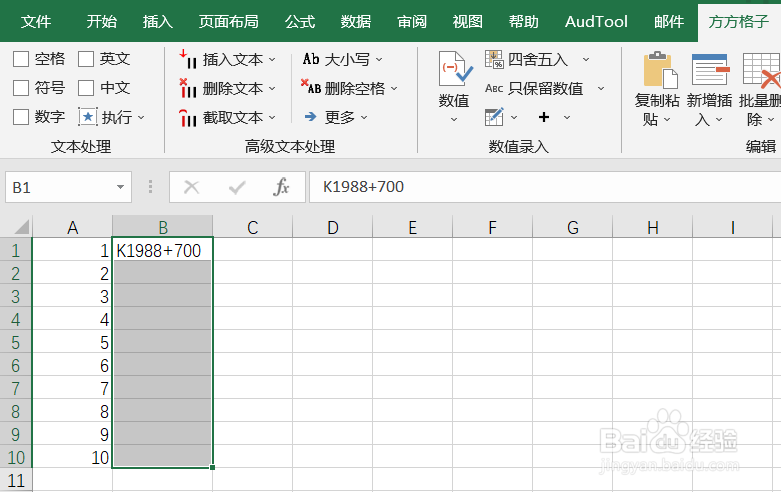The width and height of the screenshot is (781, 492).
Task: Open the 截取文本 dropdown arrow
Action: [272, 118]
